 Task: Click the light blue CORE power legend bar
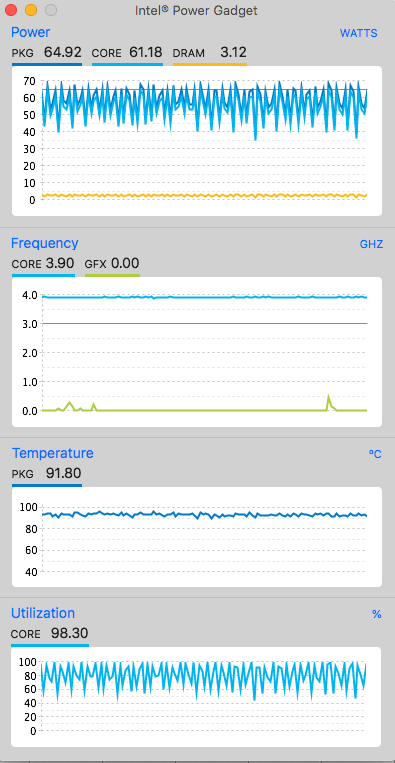pos(127,64)
